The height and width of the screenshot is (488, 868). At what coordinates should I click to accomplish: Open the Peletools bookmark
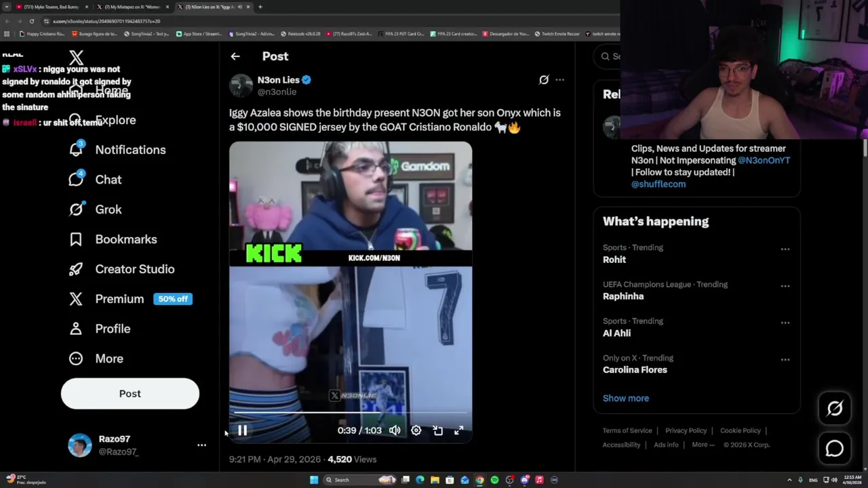[x=300, y=34]
